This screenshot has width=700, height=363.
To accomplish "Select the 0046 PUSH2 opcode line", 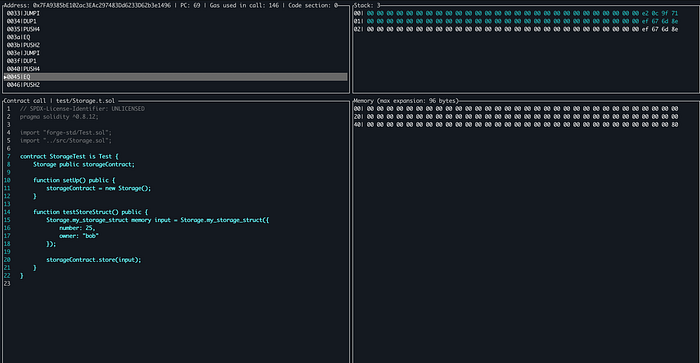I will pos(23,85).
